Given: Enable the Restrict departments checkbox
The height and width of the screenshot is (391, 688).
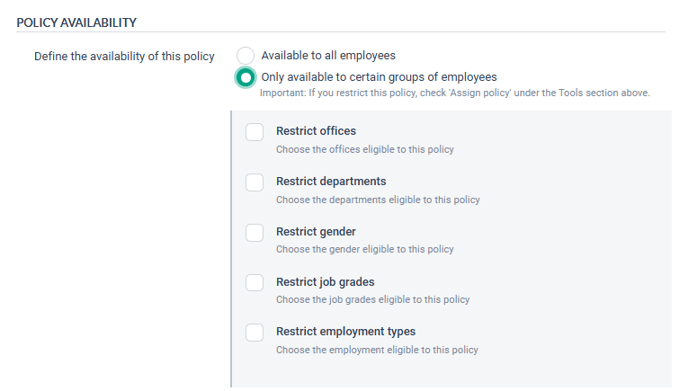Looking at the screenshot, I should coord(254,182).
